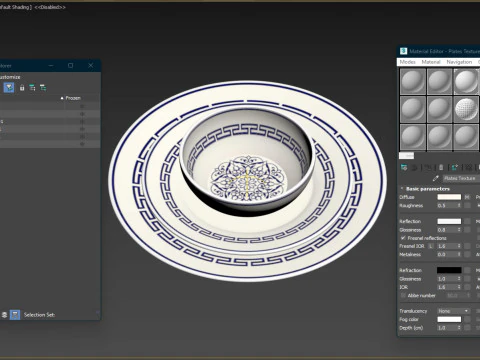Sort by the Frozen column header
This screenshot has width=480, height=360.
pyautogui.click(x=73, y=98)
